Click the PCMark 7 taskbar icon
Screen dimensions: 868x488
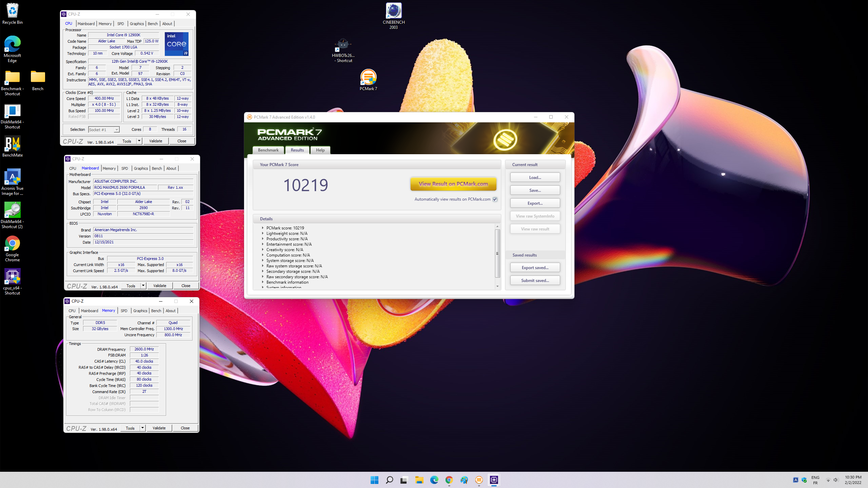point(479,480)
